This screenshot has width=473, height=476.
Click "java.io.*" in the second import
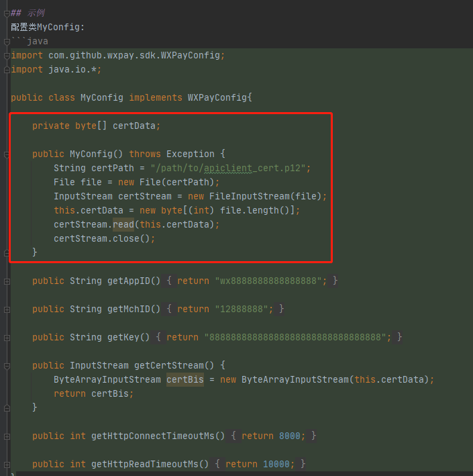(73, 70)
